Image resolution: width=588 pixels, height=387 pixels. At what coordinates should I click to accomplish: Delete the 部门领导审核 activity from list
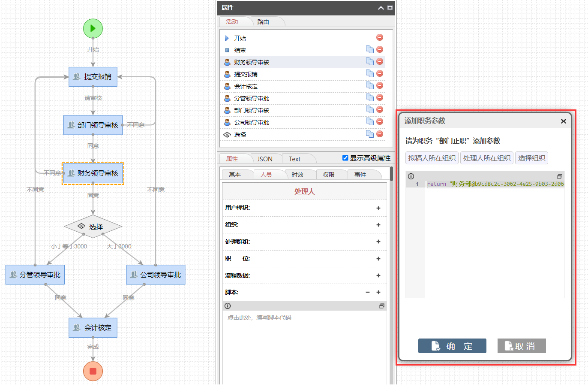pos(380,110)
